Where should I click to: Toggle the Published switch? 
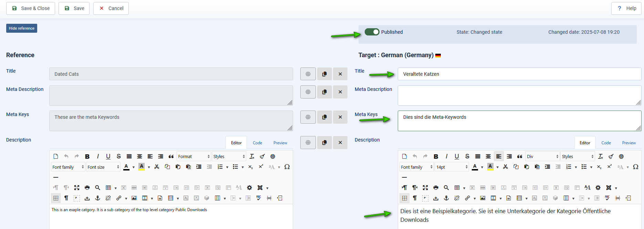tap(372, 32)
